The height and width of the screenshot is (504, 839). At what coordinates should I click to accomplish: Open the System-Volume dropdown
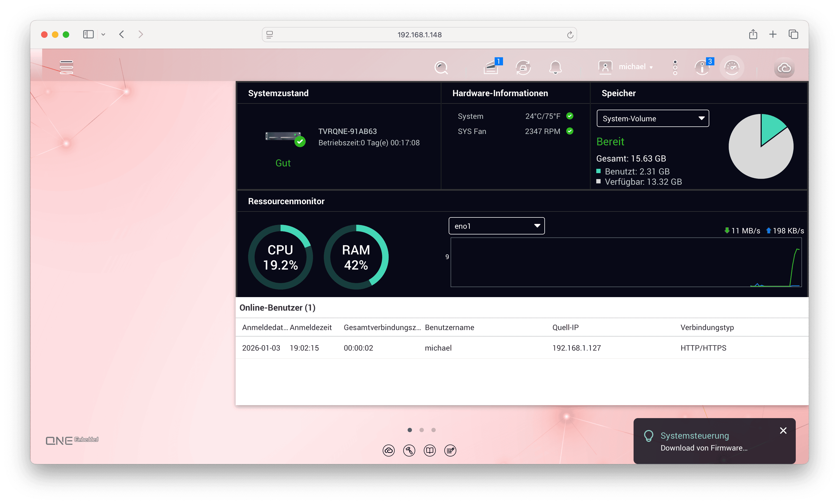click(652, 119)
